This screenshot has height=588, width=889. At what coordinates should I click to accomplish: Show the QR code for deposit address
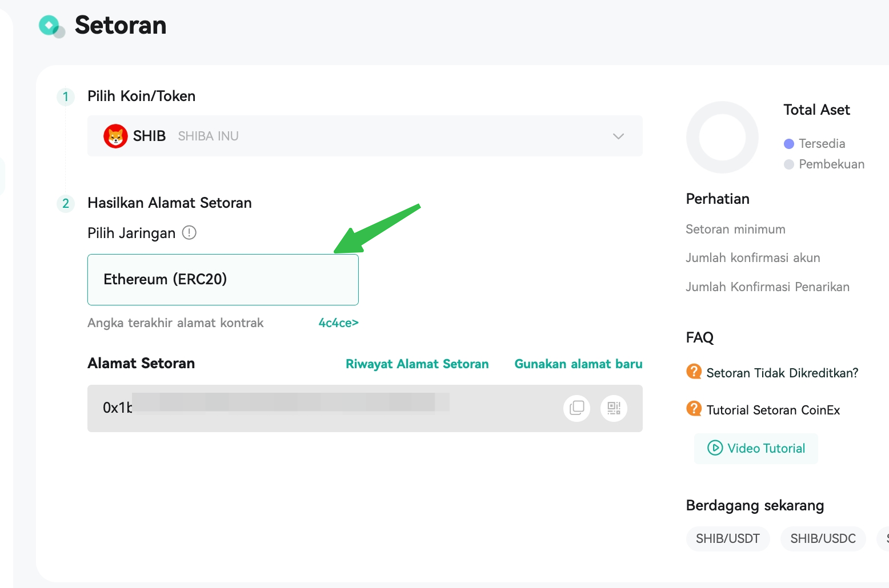coord(614,408)
